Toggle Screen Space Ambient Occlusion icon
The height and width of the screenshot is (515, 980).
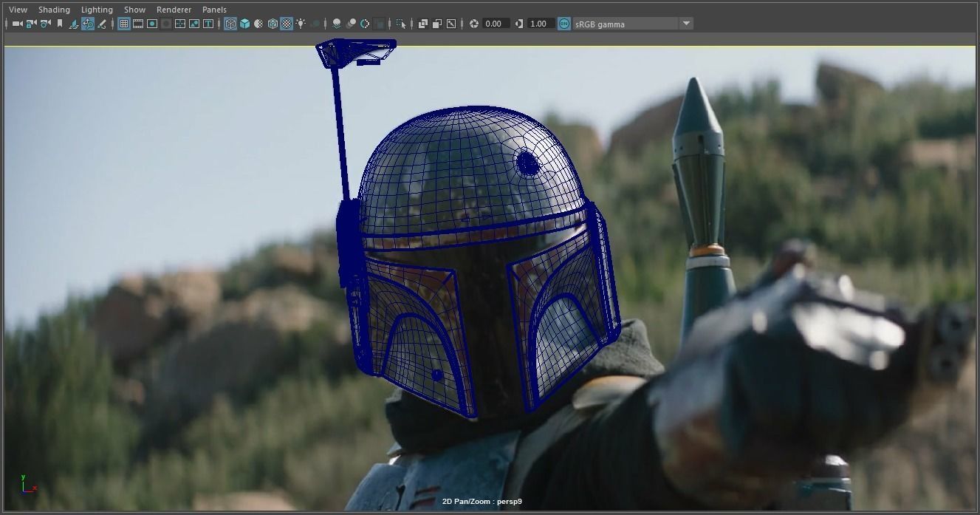pyautogui.click(x=337, y=24)
